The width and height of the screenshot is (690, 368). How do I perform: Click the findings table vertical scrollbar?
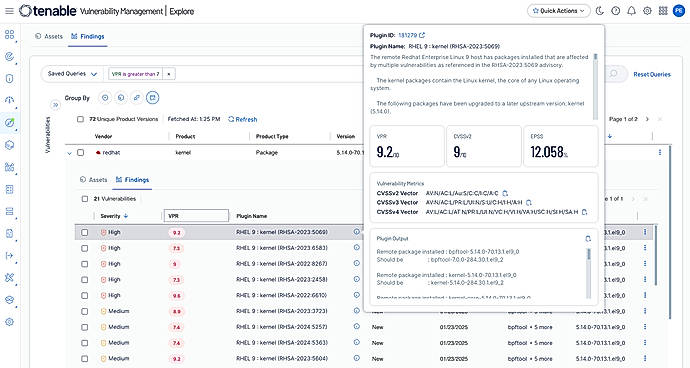656,255
